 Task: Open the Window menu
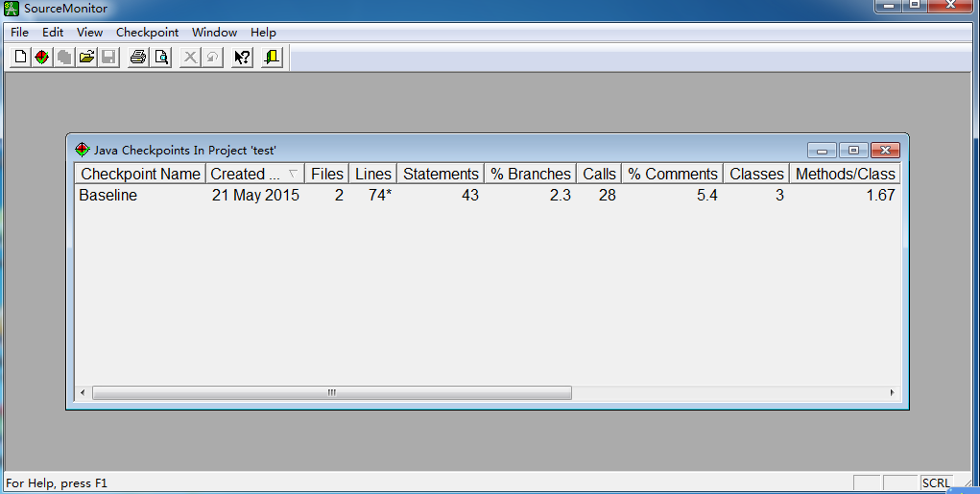click(x=214, y=33)
